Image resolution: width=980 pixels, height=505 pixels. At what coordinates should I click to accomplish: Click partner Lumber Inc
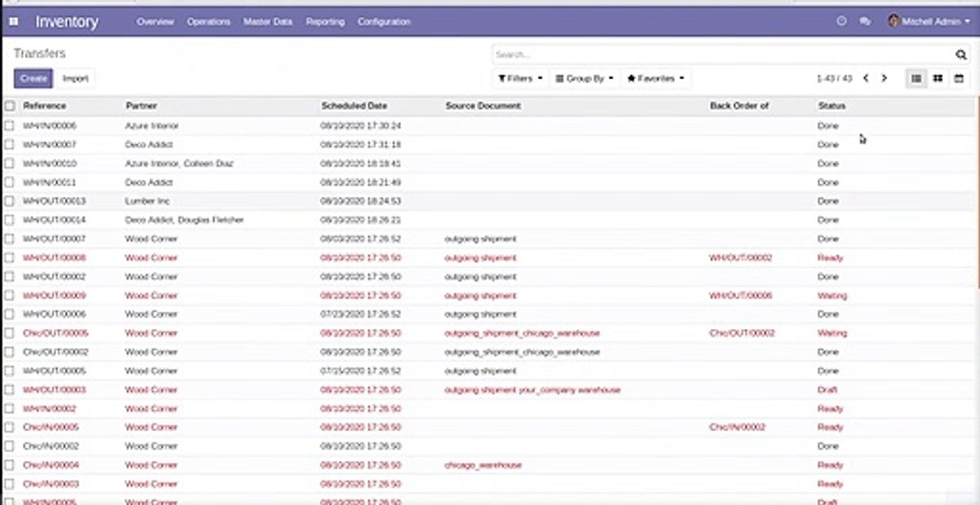pos(146,201)
